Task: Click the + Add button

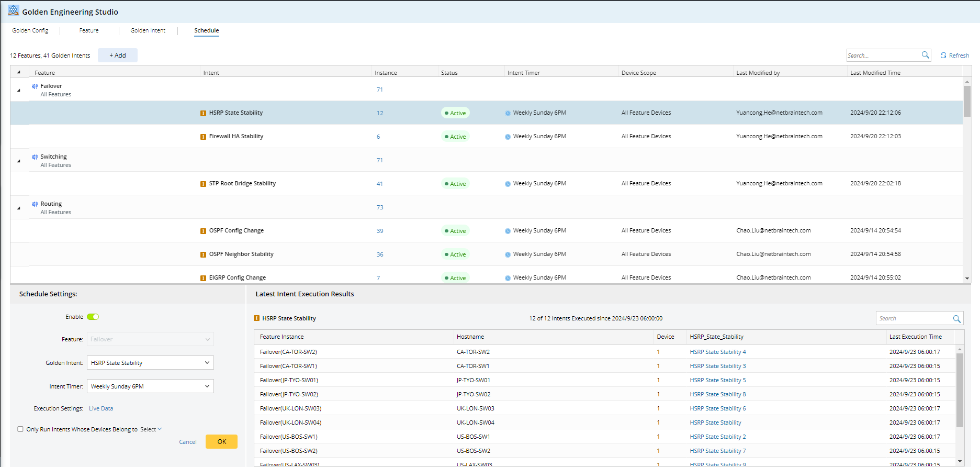Action: pyautogui.click(x=117, y=55)
